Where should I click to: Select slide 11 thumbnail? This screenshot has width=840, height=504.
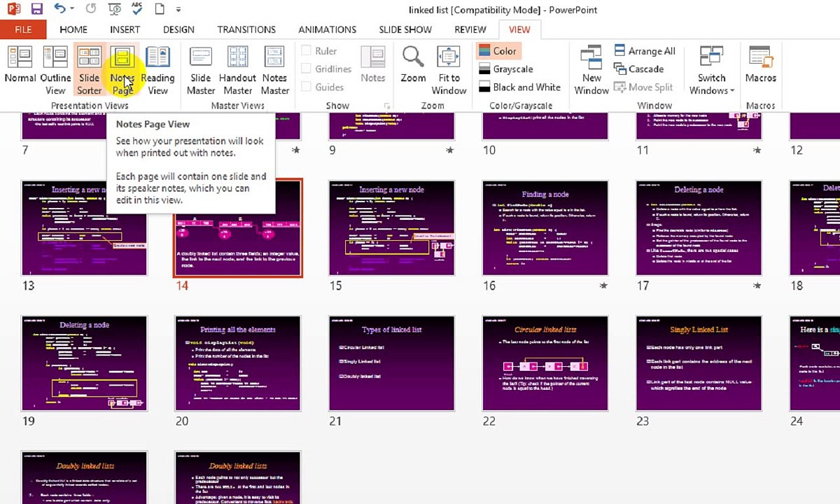699,126
